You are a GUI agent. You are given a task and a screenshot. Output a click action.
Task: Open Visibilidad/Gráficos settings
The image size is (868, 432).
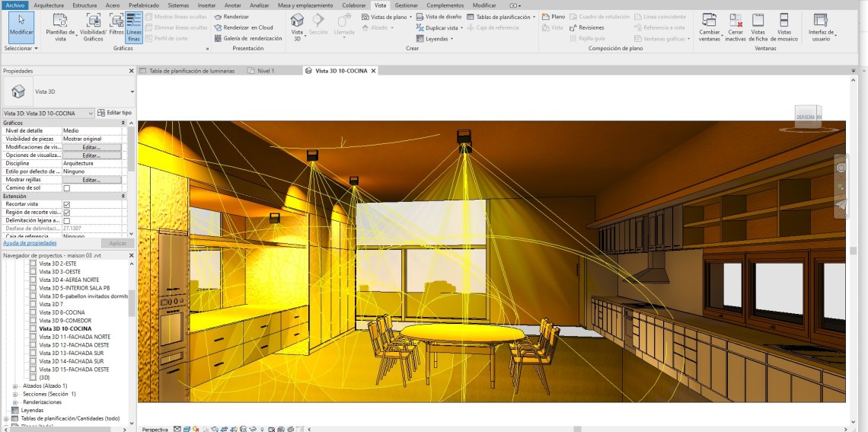93,25
